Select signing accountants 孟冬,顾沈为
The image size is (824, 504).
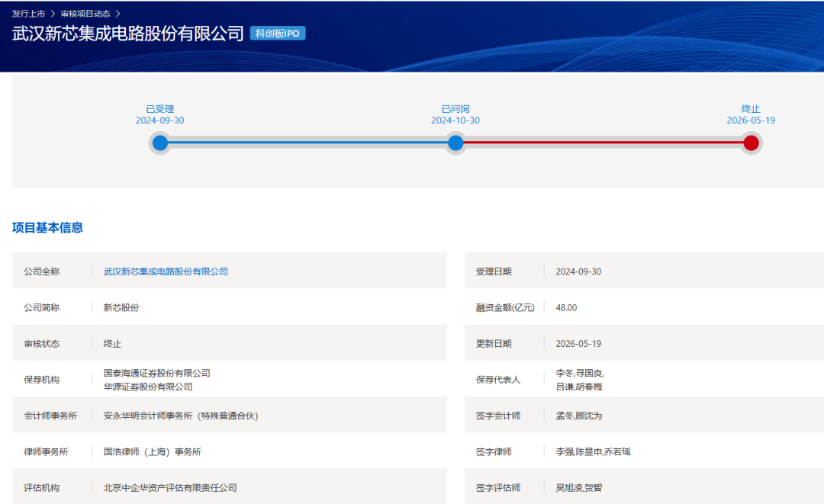point(578,416)
